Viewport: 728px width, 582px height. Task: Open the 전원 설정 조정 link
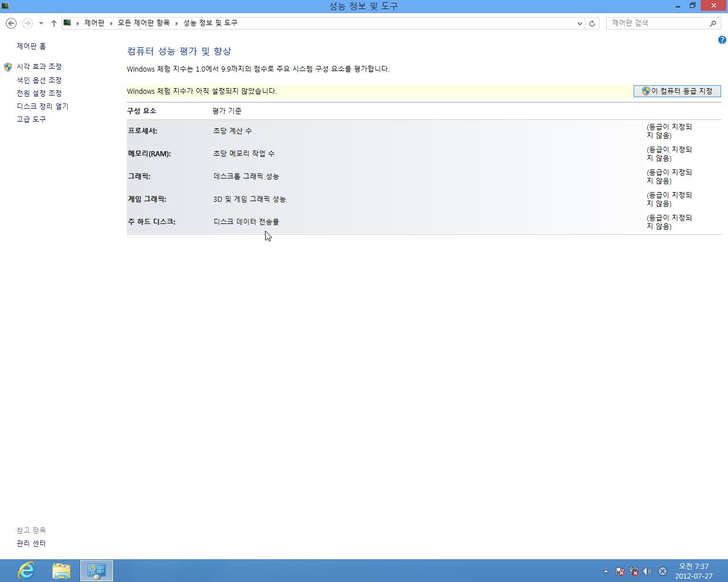pos(39,93)
